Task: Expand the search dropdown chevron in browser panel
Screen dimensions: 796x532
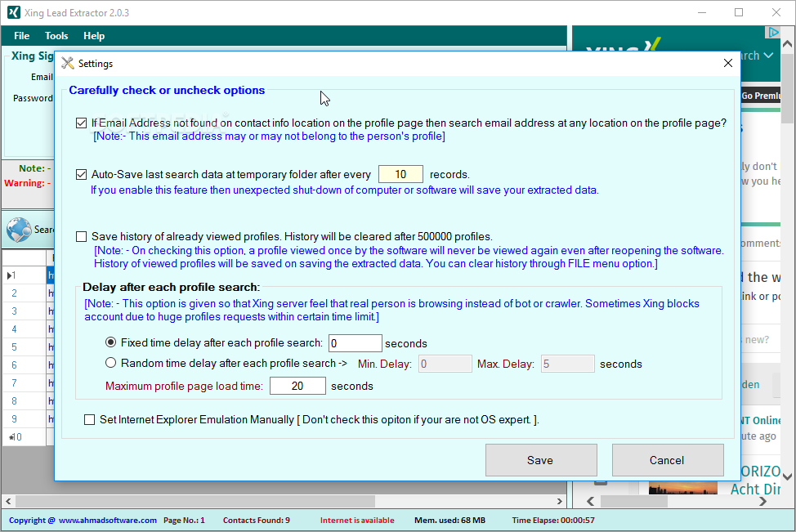Action: (x=768, y=56)
